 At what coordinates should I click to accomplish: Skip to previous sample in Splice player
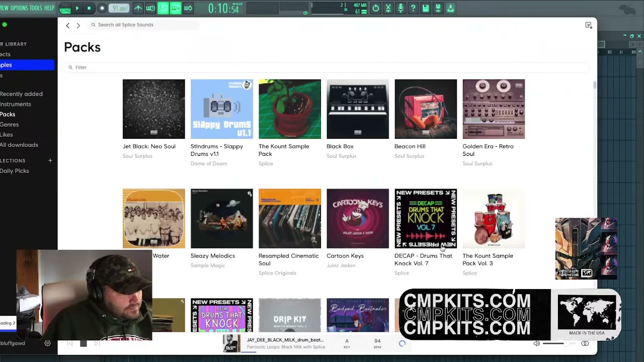click(70, 343)
